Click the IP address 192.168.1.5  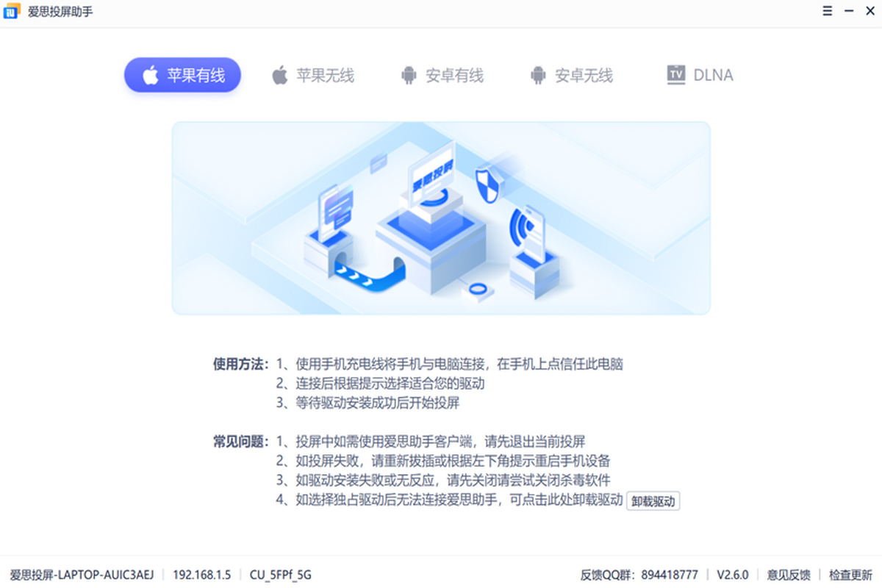202,575
